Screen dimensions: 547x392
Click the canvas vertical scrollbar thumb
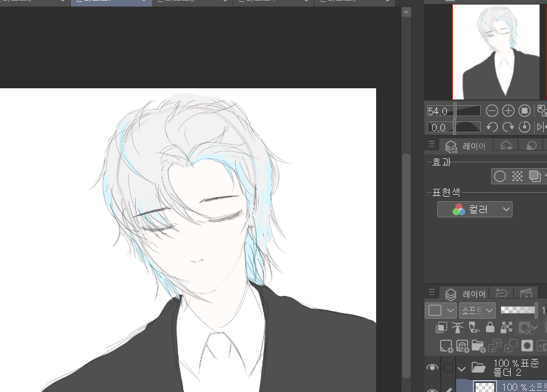406,265
